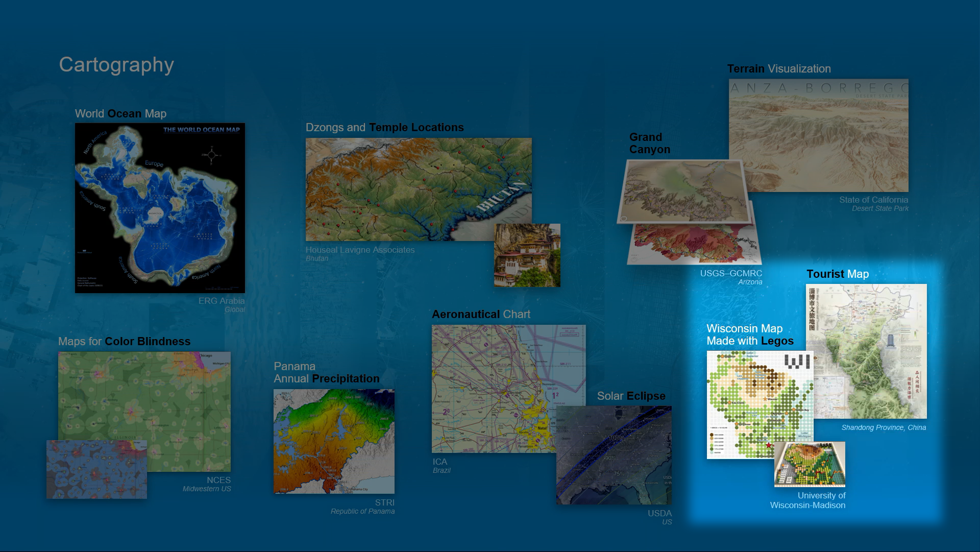
Task: Select the Terrain Visualization heading
Action: [778, 69]
